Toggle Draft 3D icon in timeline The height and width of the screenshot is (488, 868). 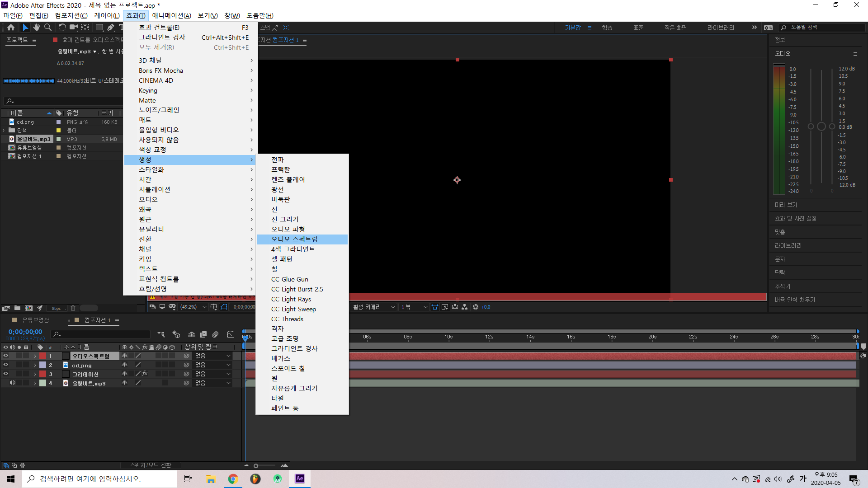[176, 334]
